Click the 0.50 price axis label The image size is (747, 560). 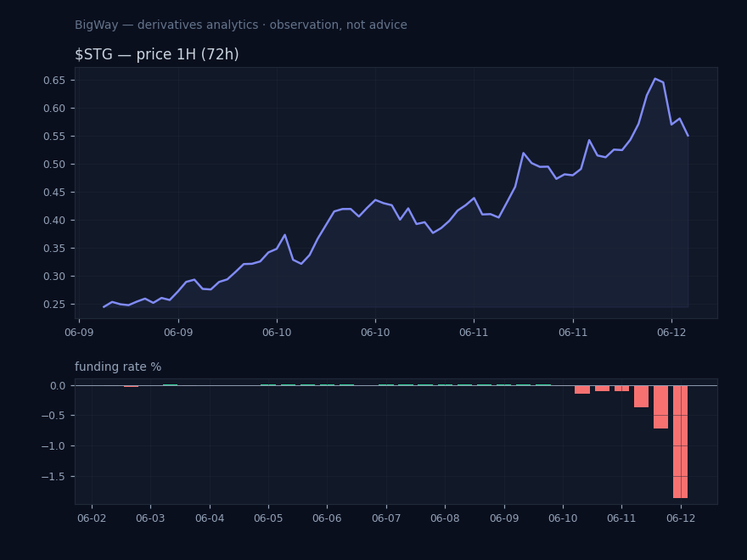coord(53,165)
